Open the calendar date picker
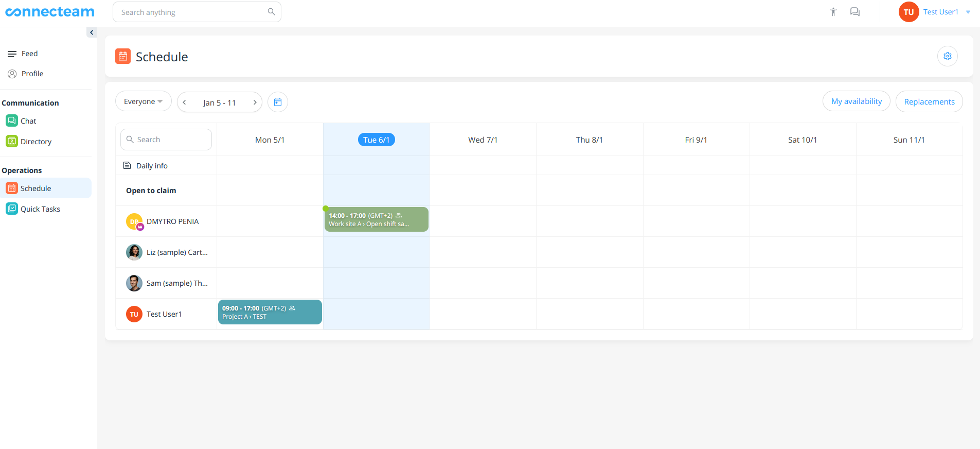 [x=278, y=102]
